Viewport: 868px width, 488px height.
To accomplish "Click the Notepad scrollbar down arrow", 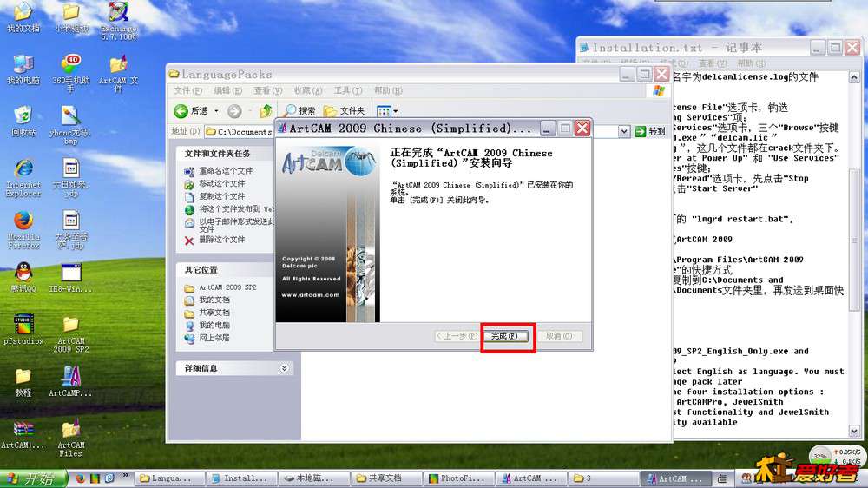I will [854, 431].
